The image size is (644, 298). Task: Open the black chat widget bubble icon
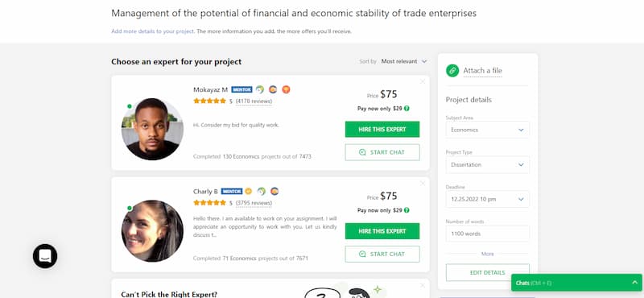[x=45, y=256]
